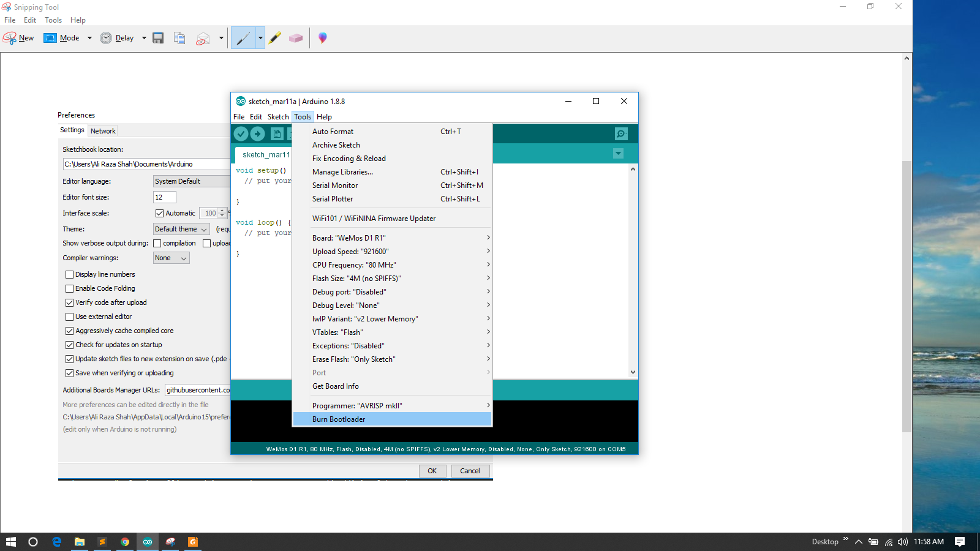Expand the Upload Speed "921600" submenu

(x=393, y=252)
